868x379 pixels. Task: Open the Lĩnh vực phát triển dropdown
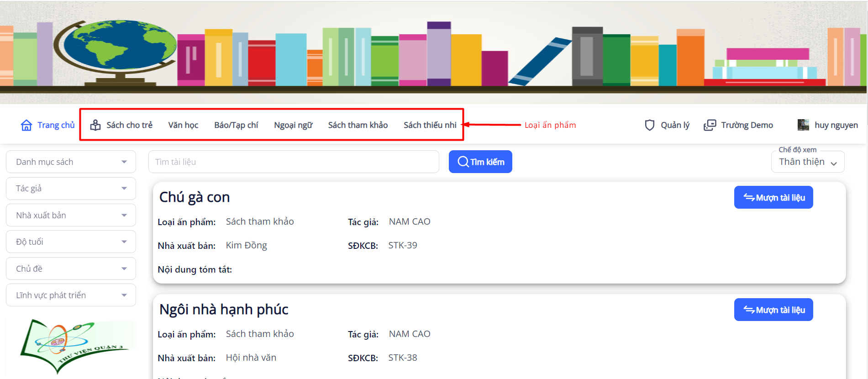(71, 295)
